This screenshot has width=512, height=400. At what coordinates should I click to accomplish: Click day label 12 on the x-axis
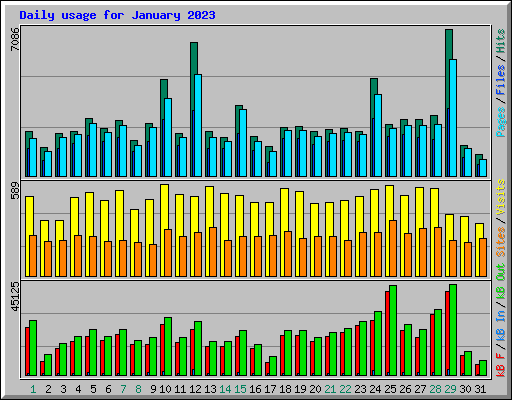click(195, 389)
